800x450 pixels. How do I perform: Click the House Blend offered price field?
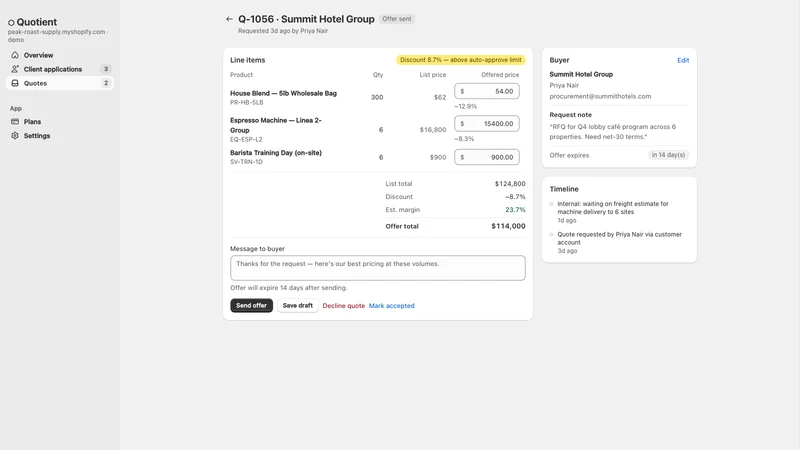487,91
